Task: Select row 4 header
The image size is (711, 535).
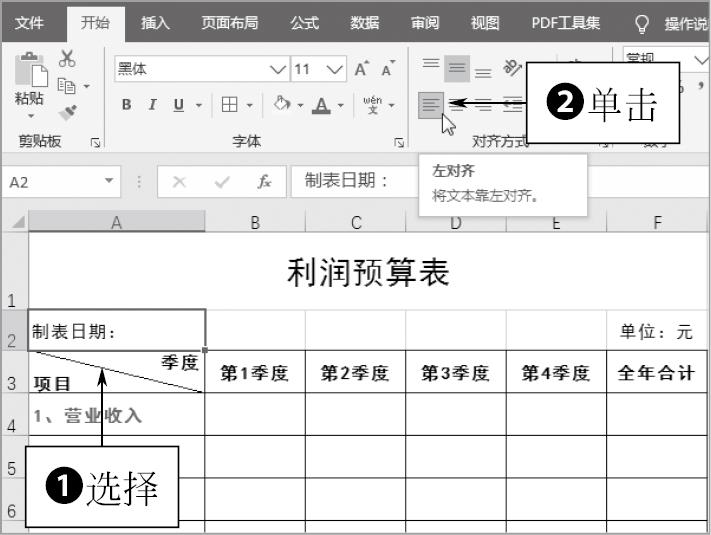Action: coord(15,414)
